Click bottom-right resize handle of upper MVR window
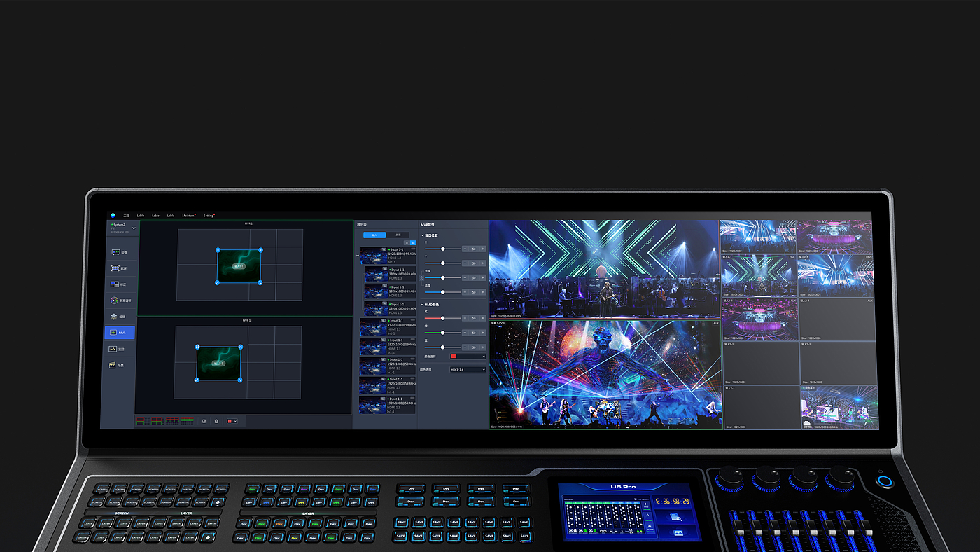 (260, 282)
